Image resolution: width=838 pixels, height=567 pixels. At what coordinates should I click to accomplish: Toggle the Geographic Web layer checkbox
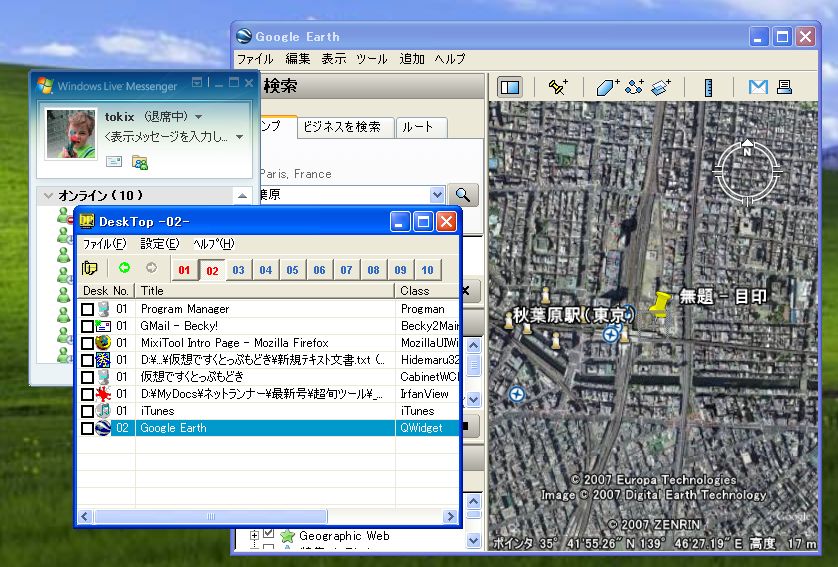point(269,534)
